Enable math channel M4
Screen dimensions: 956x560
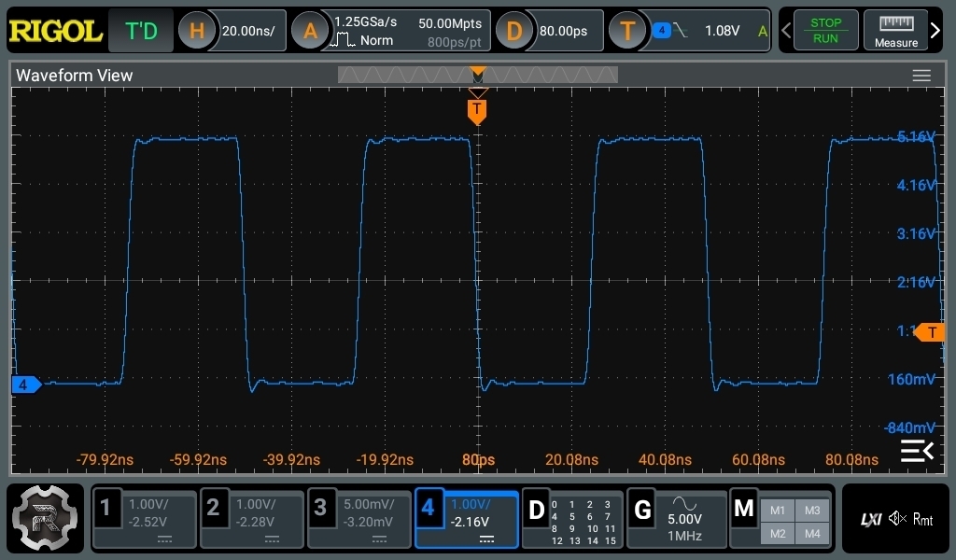tap(812, 534)
